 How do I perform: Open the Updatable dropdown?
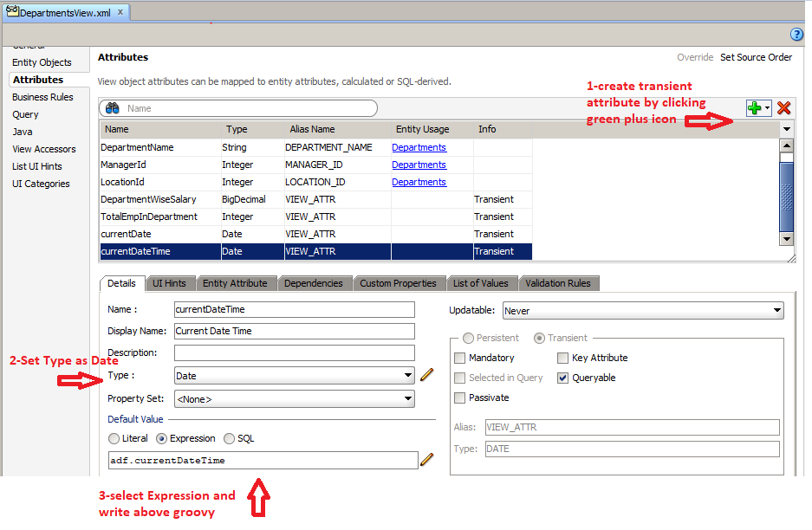(x=643, y=311)
